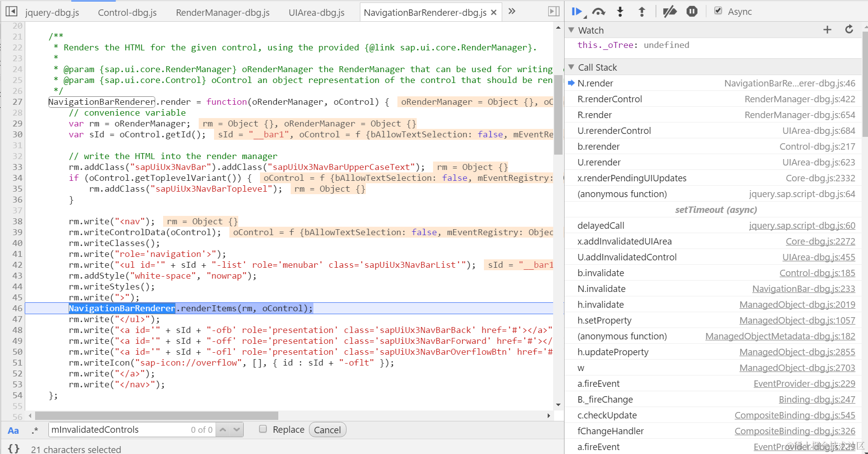Toggle the file navigator sidebar icon

pos(11,11)
